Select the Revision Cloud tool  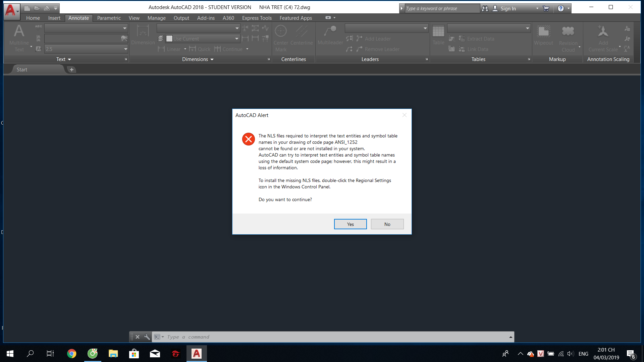point(568,38)
